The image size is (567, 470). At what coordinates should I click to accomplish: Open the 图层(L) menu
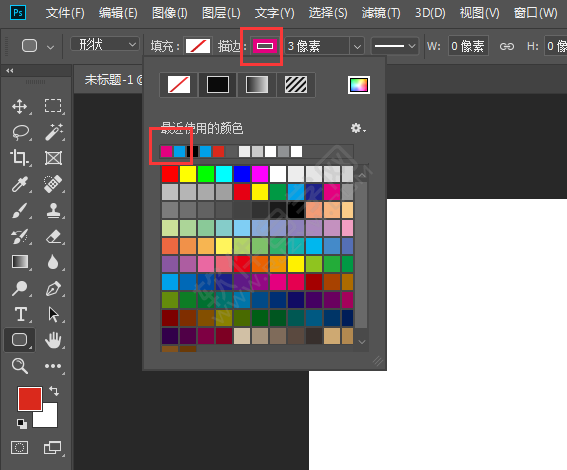pyautogui.click(x=221, y=13)
